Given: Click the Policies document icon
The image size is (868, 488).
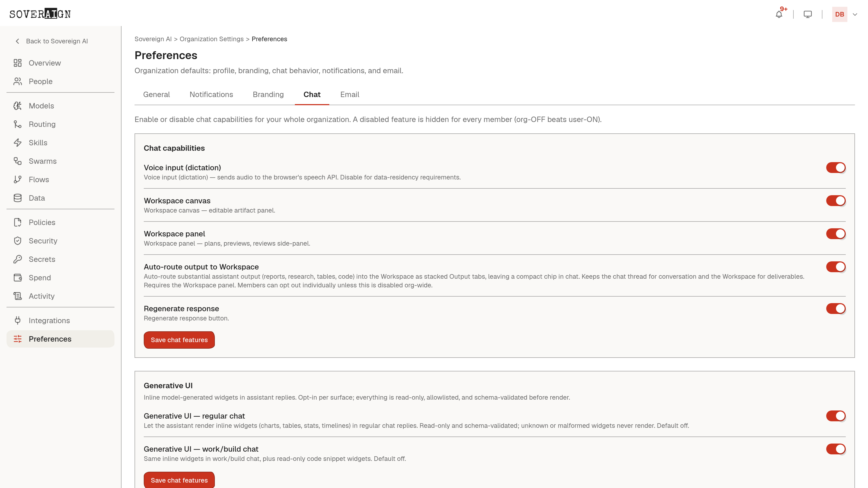Looking at the screenshot, I should coord(18,222).
